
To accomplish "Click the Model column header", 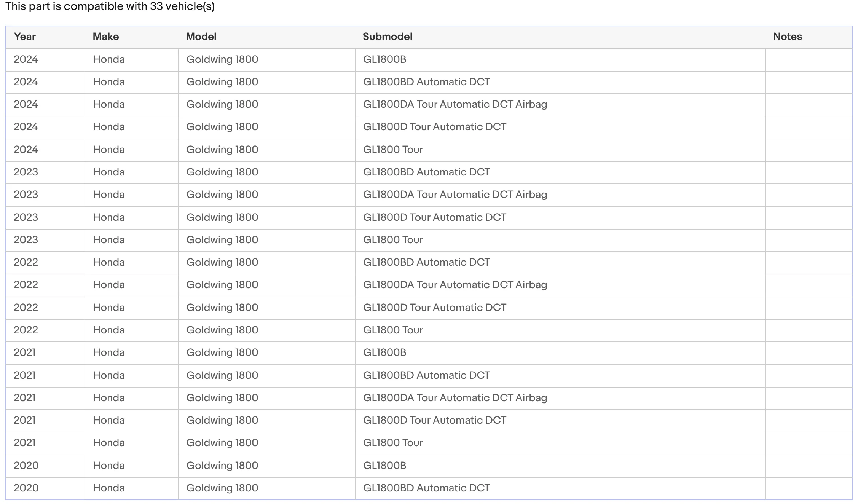I will pyautogui.click(x=266, y=37).
